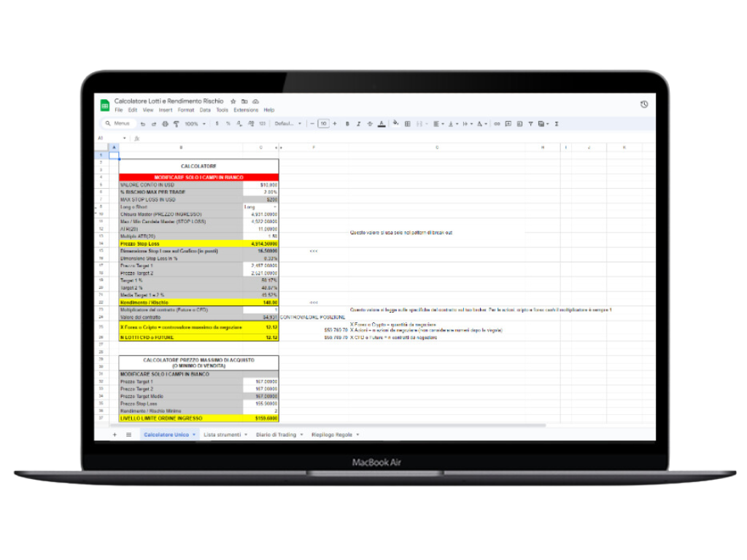Open the View menu
Image resolution: width=747 pixels, height=560 pixels.
(148, 110)
